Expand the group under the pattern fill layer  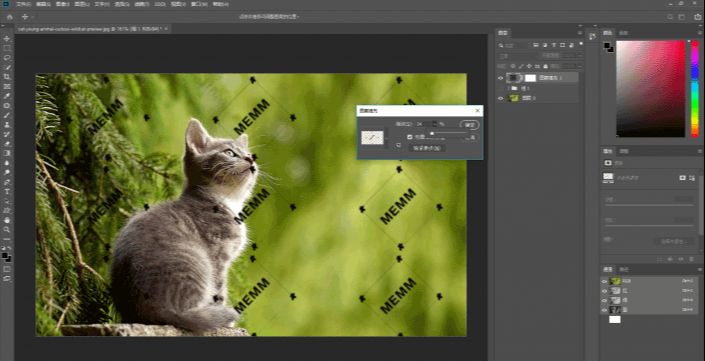click(509, 89)
